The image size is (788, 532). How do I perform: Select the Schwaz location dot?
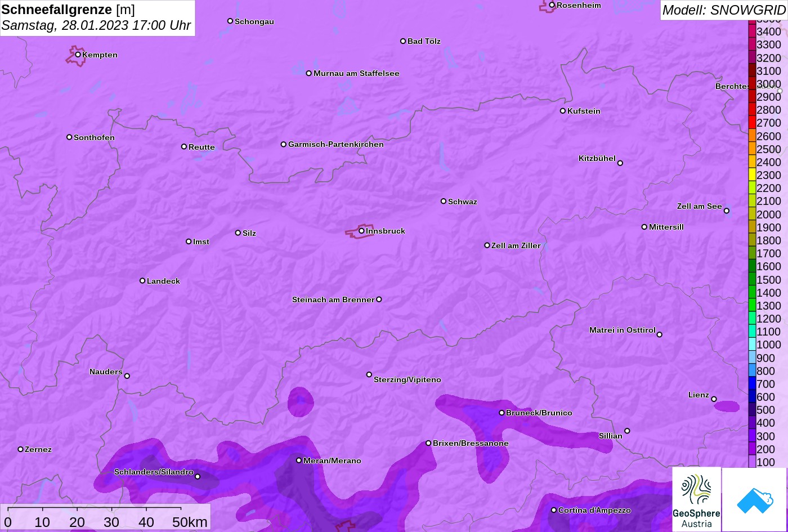point(444,201)
